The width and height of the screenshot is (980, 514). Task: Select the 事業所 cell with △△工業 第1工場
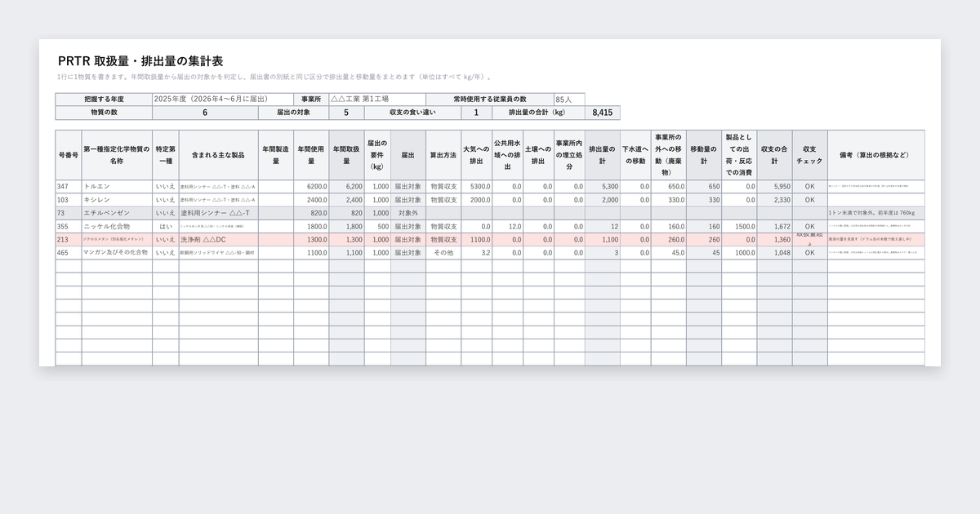[378, 100]
